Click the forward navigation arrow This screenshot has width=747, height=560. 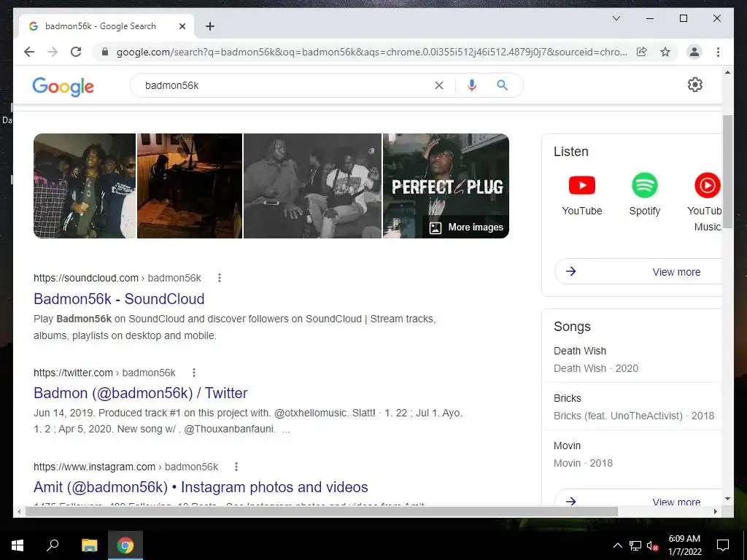click(x=53, y=52)
